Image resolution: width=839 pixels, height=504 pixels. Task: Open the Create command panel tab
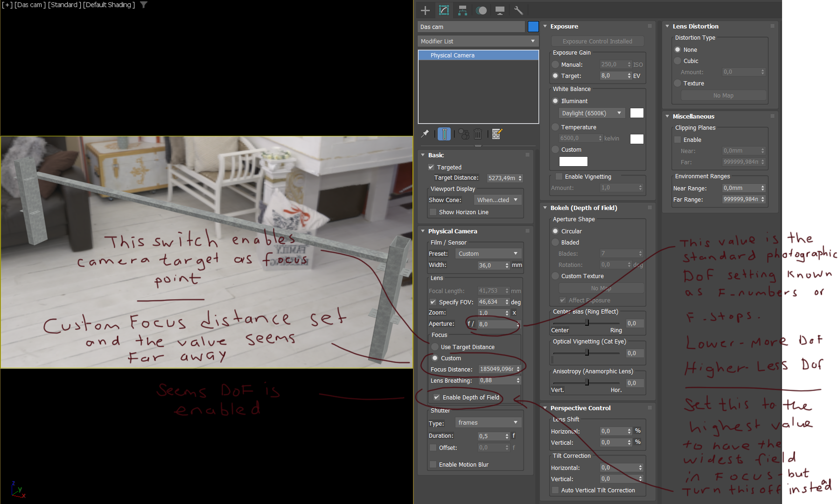(x=425, y=10)
